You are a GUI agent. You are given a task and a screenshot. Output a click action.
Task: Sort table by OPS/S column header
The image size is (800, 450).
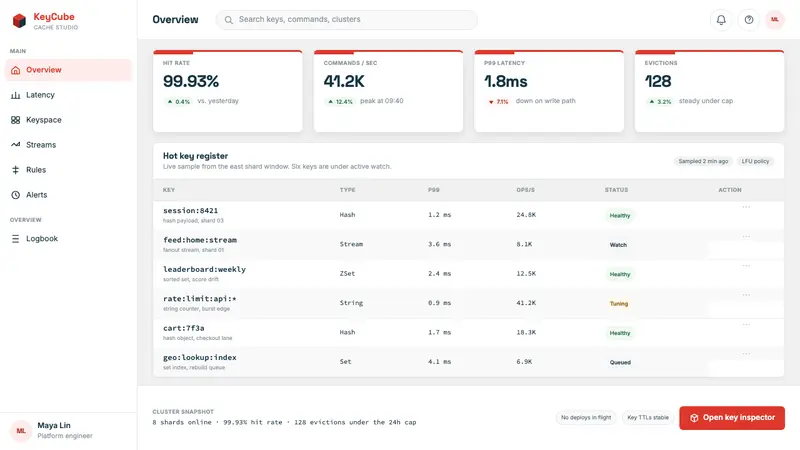click(x=526, y=190)
